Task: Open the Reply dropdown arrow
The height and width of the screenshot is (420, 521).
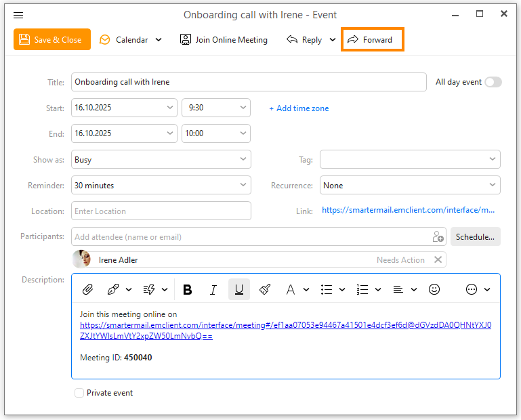Action: (x=333, y=40)
